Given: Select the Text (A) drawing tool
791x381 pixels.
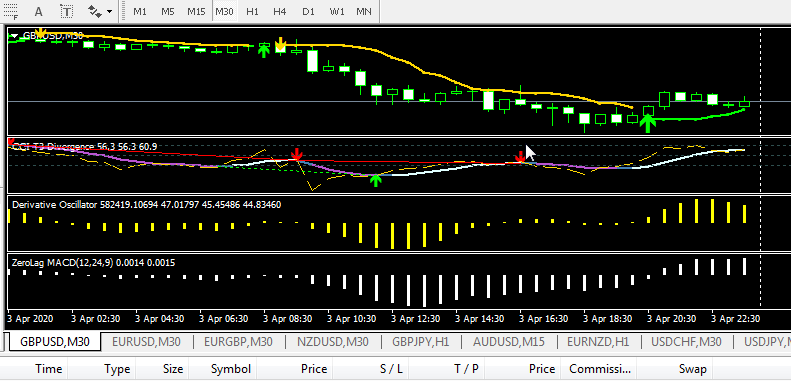Looking at the screenshot, I should pyautogui.click(x=38, y=11).
